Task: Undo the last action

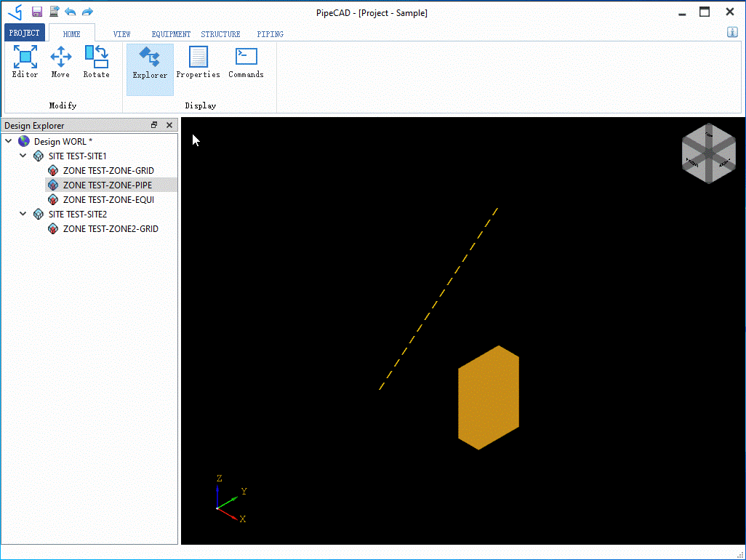Action: pos(71,12)
